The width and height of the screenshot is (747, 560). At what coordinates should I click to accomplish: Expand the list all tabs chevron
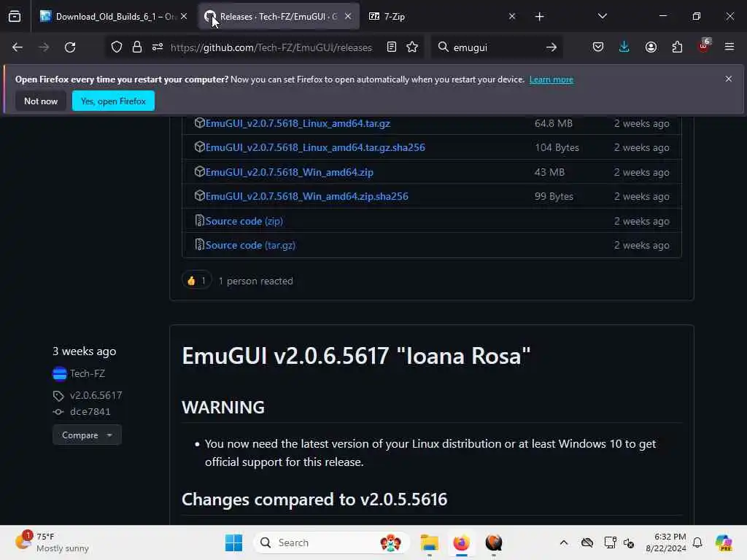[602, 17]
